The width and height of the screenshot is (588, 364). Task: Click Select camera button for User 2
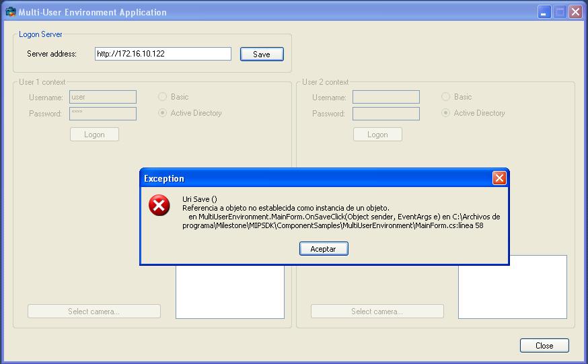tap(377, 312)
